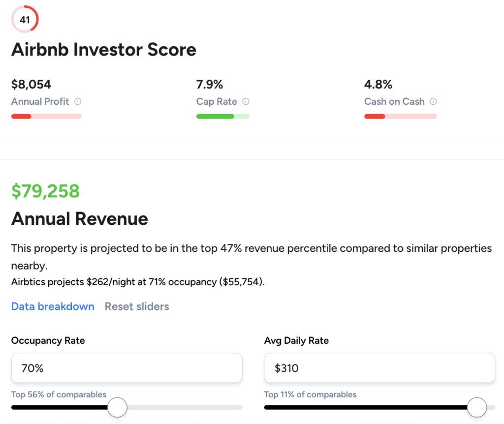Open the Cap Rate info tooltip icon
The width and height of the screenshot is (504, 424).
click(x=246, y=101)
